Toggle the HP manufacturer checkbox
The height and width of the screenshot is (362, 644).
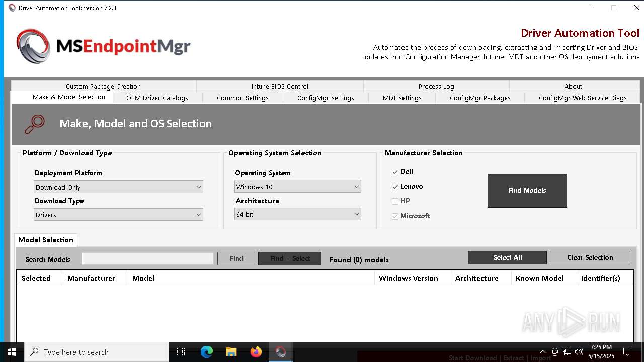395,201
